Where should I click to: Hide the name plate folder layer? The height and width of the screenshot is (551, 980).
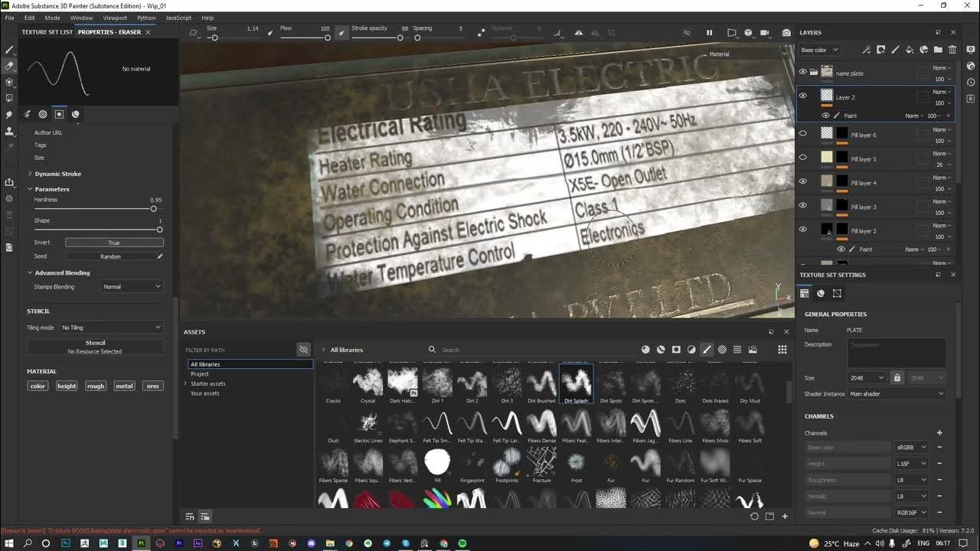point(802,72)
